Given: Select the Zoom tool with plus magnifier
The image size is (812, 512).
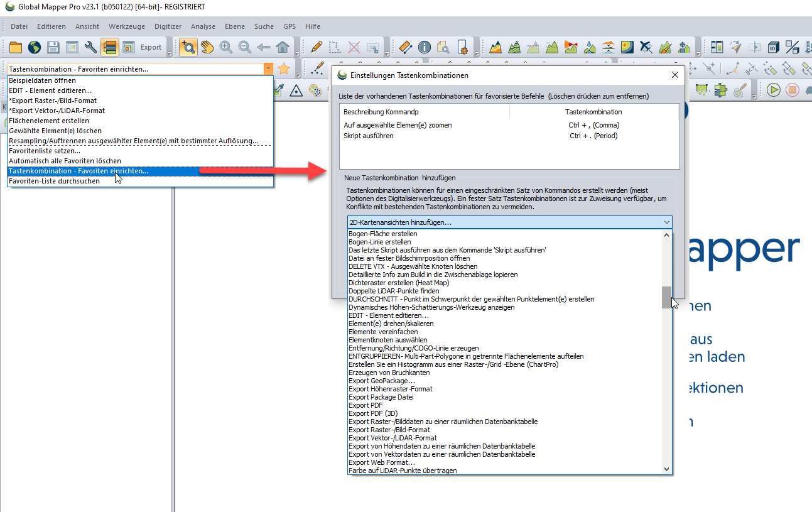Looking at the screenshot, I should pos(188,47).
